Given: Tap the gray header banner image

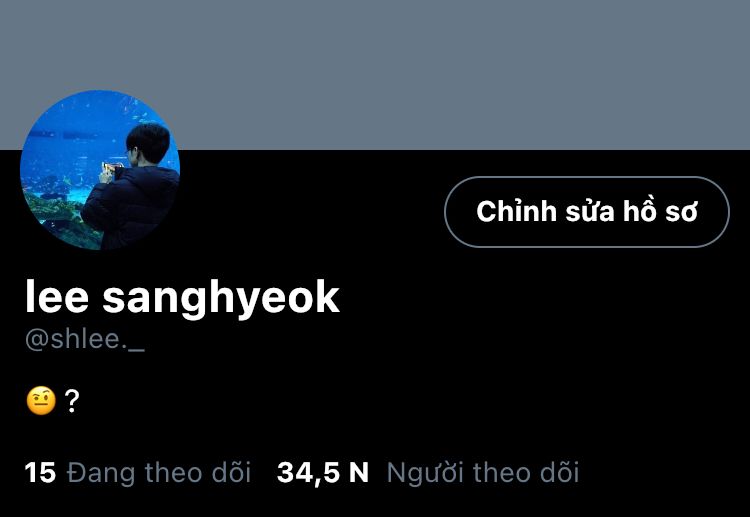Looking at the screenshot, I should point(375,75).
